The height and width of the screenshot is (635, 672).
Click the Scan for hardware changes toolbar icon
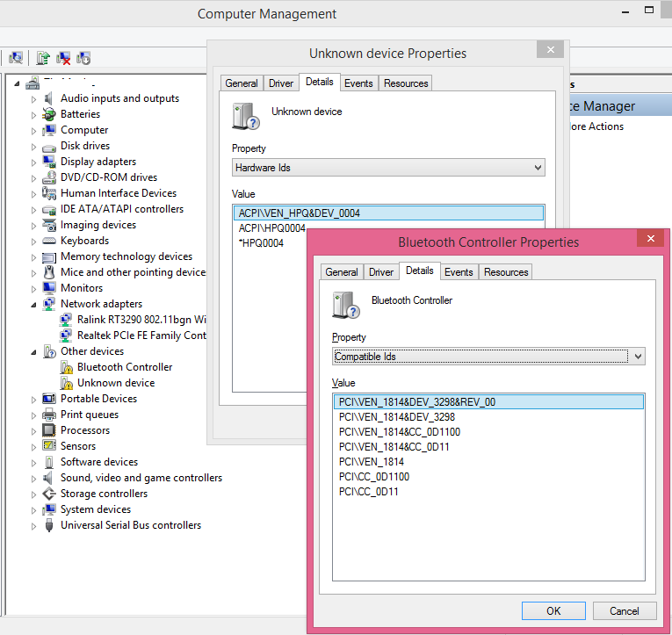pos(16,58)
